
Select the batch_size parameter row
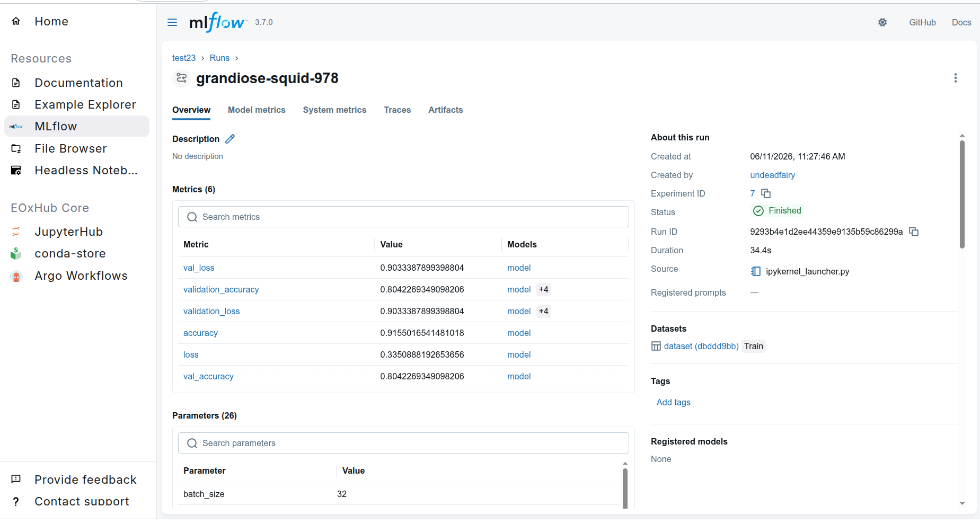tap(400, 494)
